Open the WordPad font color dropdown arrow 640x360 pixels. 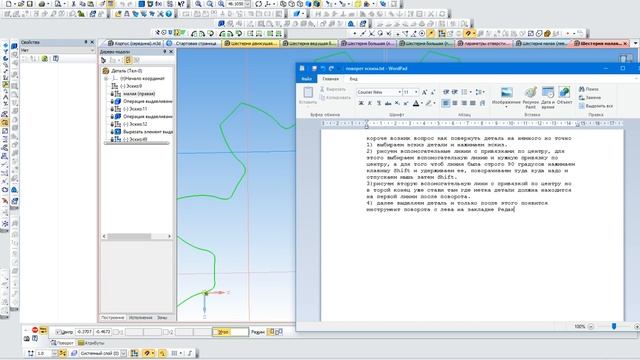pyautogui.click(x=421, y=103)
